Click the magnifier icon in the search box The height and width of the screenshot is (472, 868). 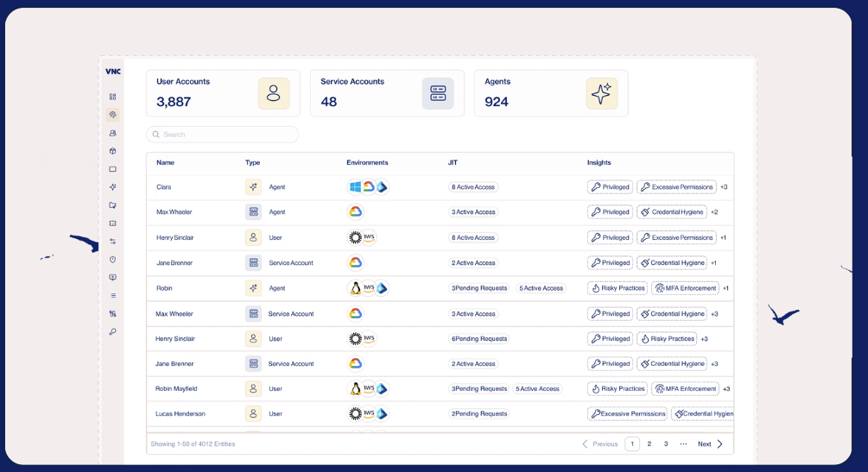156,135
